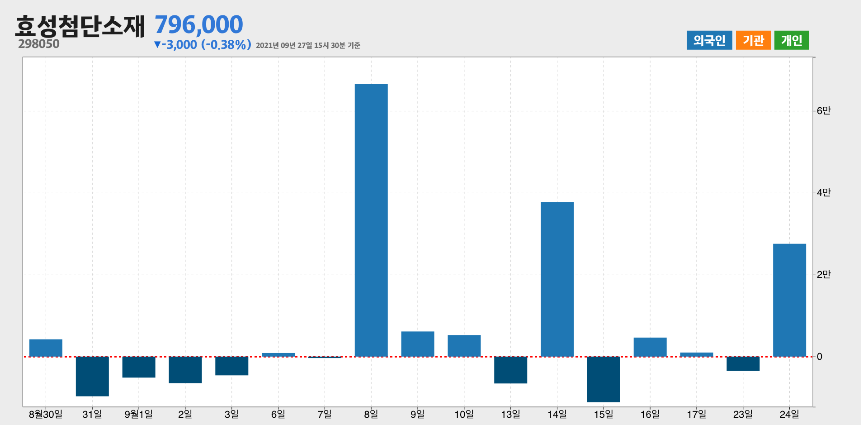
Task: Click the y-axis label 4만
Action: tap(824, 193)
